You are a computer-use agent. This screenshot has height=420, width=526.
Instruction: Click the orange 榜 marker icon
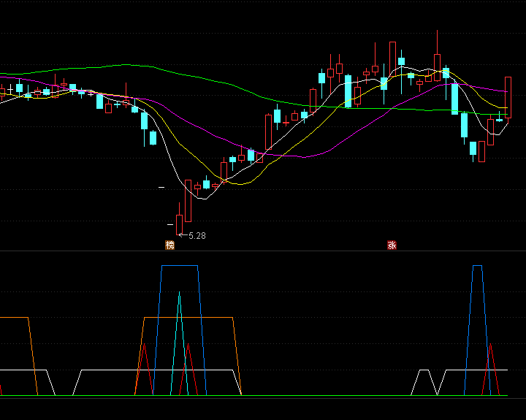[x=169, y=245]
